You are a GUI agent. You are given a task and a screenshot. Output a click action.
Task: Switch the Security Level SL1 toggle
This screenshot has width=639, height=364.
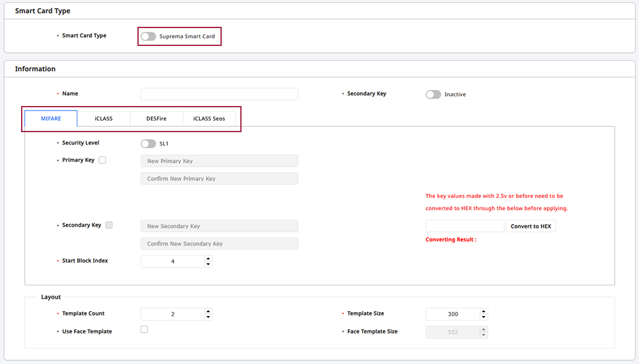[x=148, y=144]
